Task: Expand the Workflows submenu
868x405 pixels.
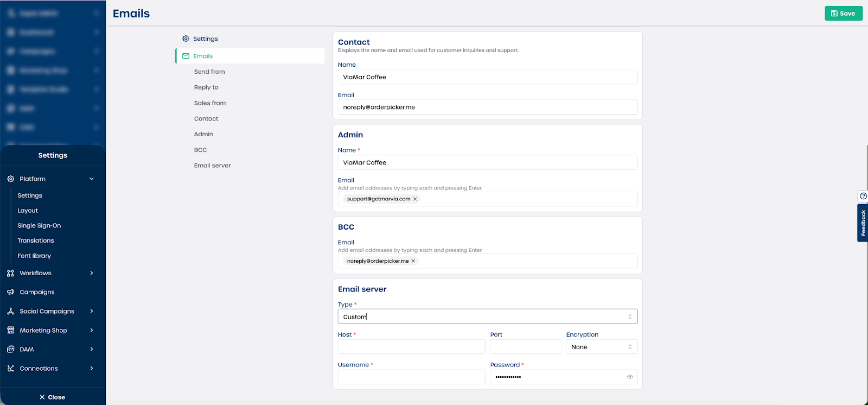Action: pos(91,273)
